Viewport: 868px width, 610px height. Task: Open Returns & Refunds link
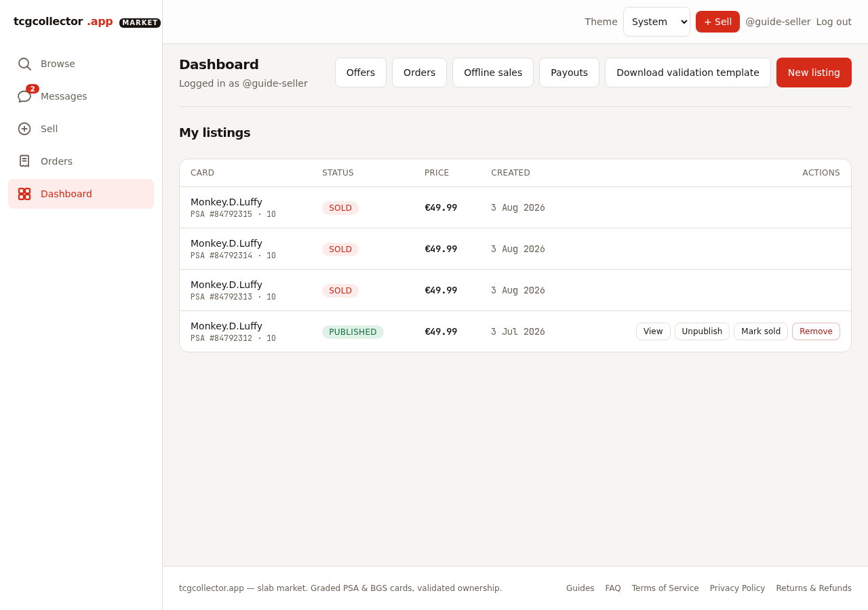tap(814, 588)
